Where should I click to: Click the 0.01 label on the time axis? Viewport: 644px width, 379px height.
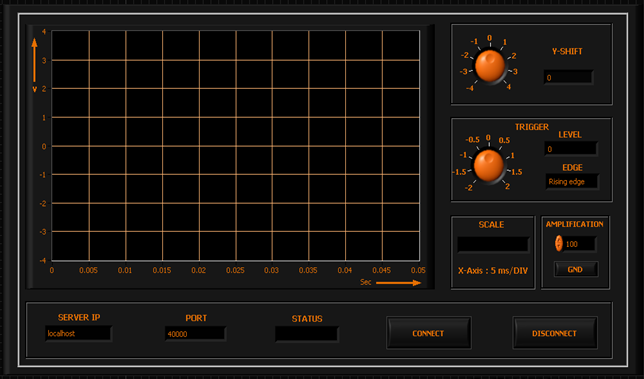tap(125, 270)
